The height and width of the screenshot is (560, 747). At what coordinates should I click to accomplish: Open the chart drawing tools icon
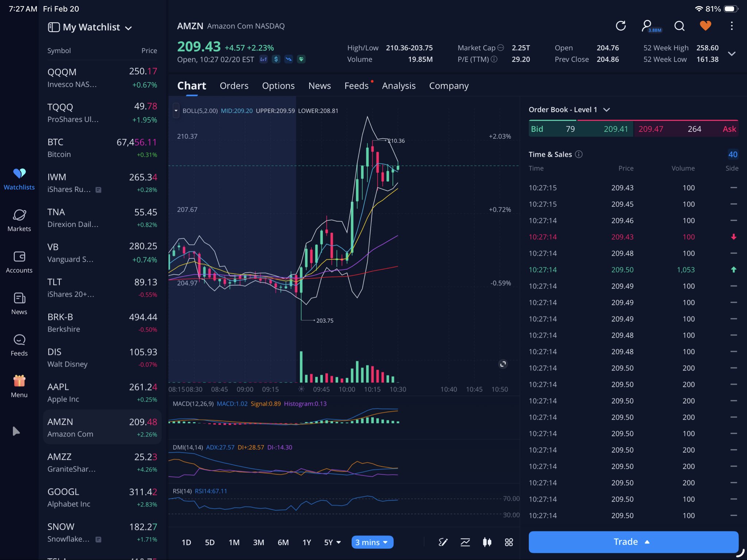tap(443, 542)
